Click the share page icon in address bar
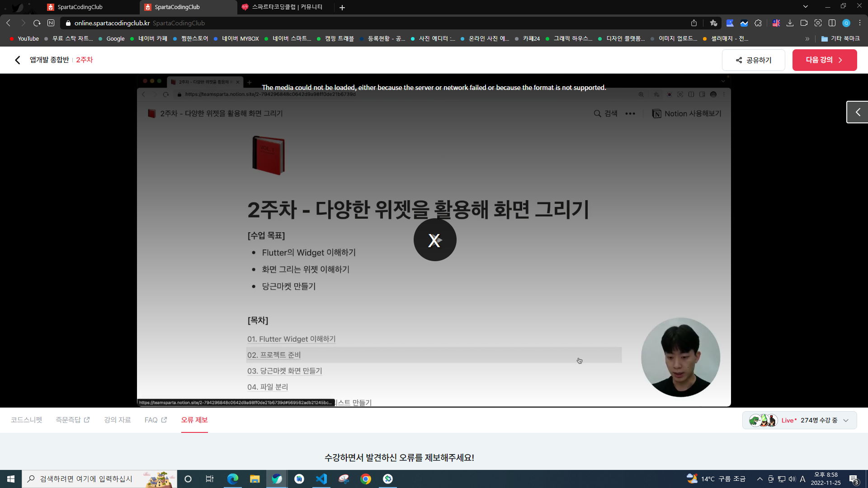This screenshot has width=868, height=488. [x=694, y=23]
